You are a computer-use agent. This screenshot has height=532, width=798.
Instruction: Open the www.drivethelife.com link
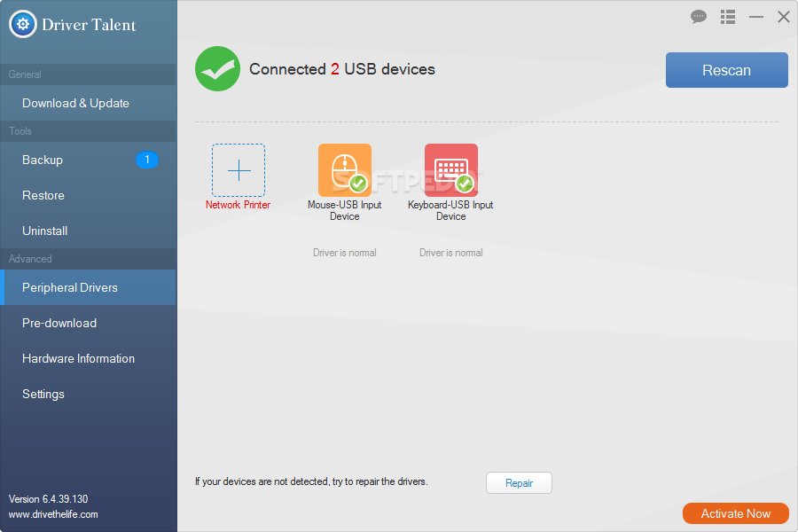[x=53, y=514]
